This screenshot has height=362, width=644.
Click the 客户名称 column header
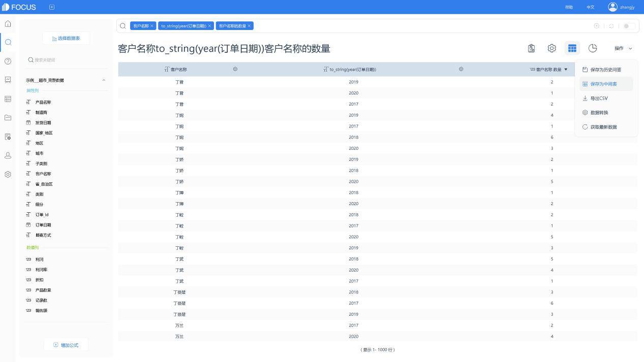point(178,70)
